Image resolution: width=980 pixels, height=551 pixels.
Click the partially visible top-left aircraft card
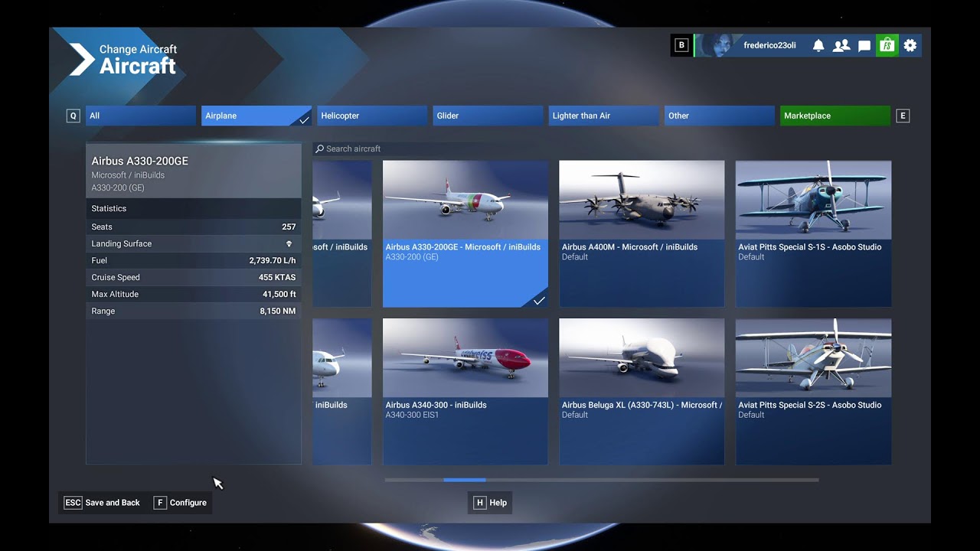[x=342, y=233]
